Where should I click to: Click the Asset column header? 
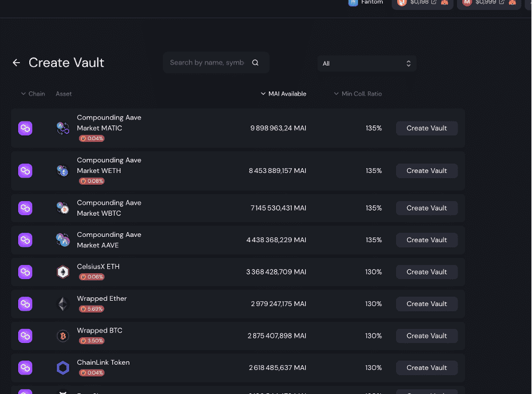[64, 94]
